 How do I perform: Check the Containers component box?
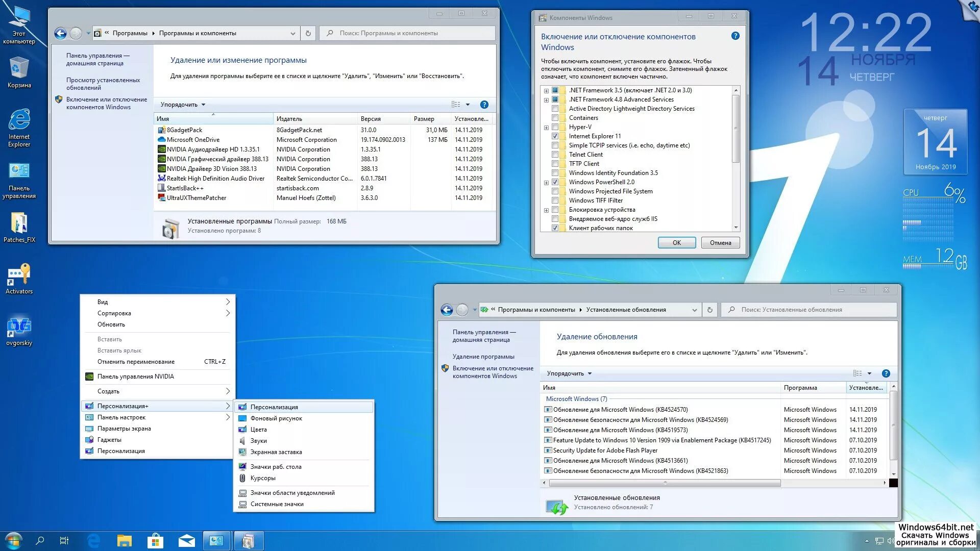click(x=555, y=118)
